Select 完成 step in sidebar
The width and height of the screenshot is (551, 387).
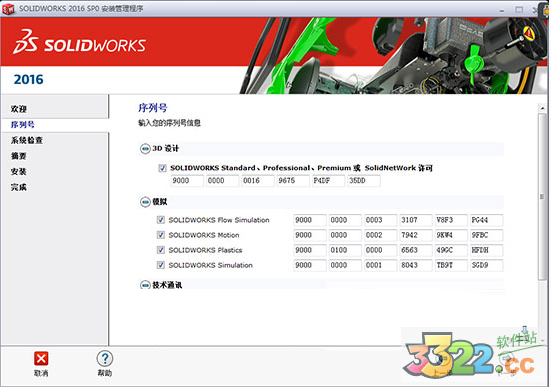[19, 187]
